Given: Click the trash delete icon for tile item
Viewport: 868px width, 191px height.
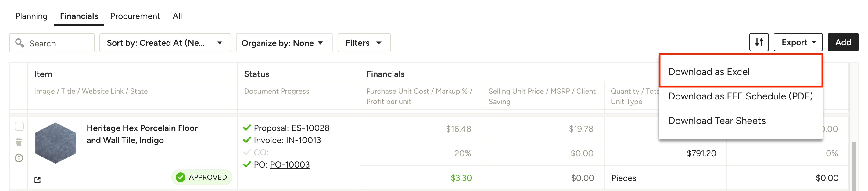Looking at the screenshot, I should pos(19,142).
